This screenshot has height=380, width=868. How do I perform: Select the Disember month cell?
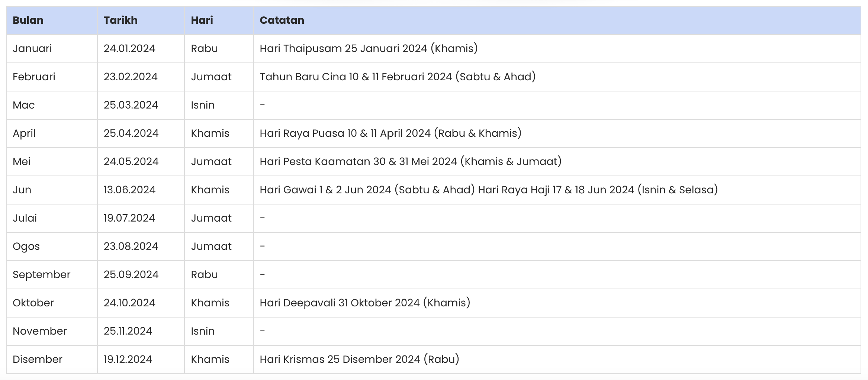[x=38, y=359]
